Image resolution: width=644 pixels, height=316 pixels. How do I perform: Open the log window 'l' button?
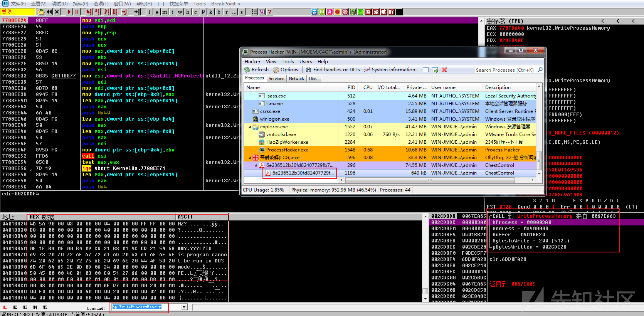(x=150, y=12)
